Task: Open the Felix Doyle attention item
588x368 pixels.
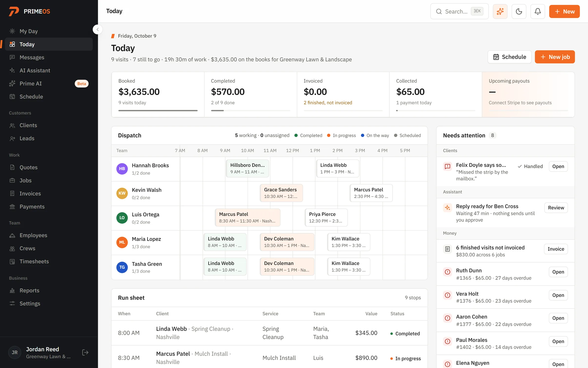Action: pos(558,166)
